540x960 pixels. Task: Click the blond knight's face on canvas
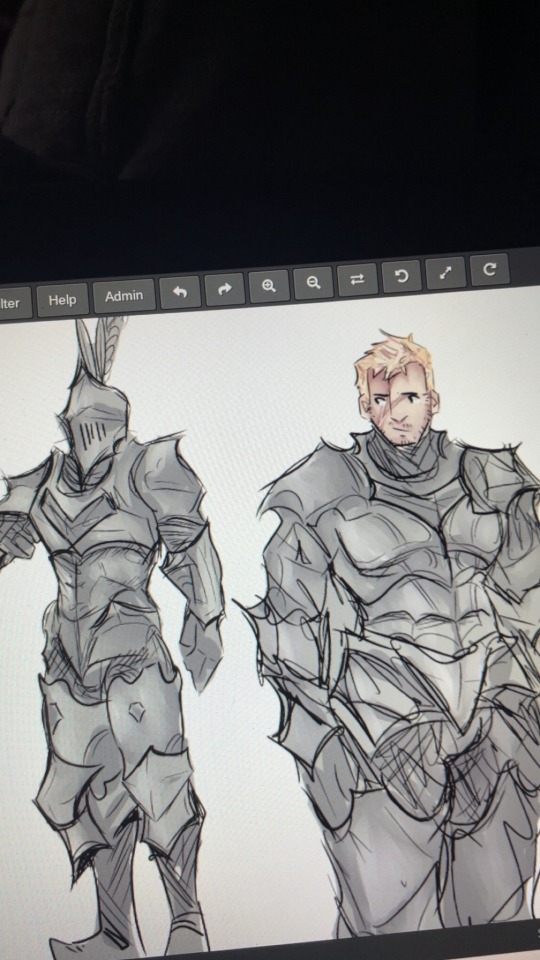pyautogui.click(x=399, y=405)
